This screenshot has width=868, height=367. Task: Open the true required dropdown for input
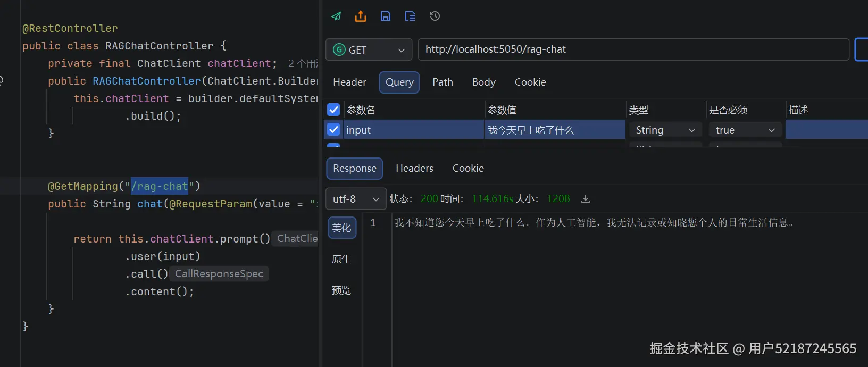[745, 130]
